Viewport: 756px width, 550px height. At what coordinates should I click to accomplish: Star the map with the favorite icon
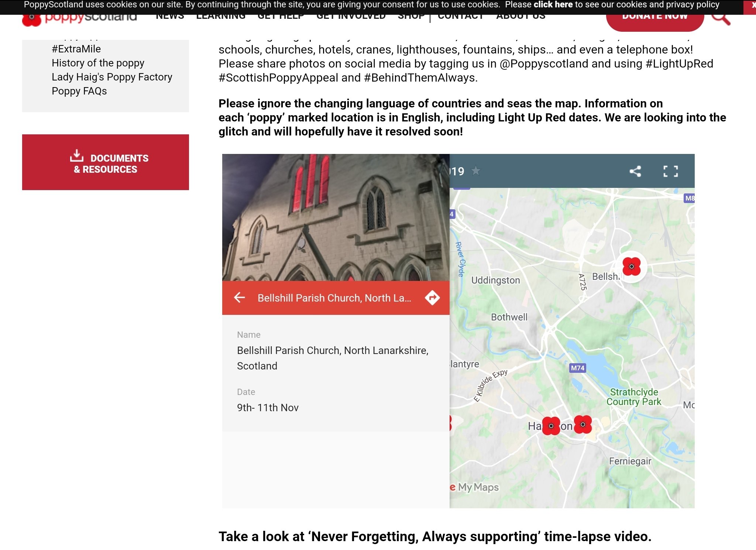click(476, 171)
